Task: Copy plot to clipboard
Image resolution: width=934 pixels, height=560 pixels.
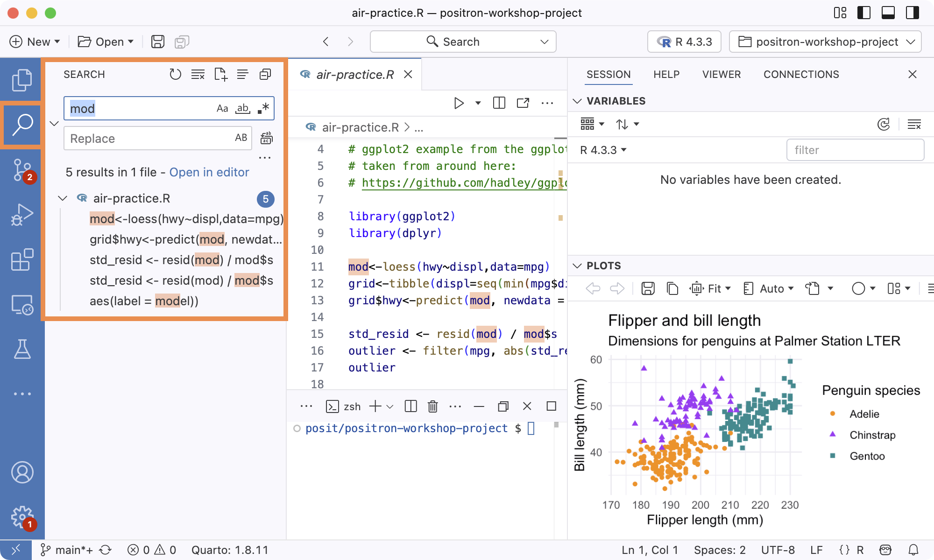Action: (x=672, y=288)
